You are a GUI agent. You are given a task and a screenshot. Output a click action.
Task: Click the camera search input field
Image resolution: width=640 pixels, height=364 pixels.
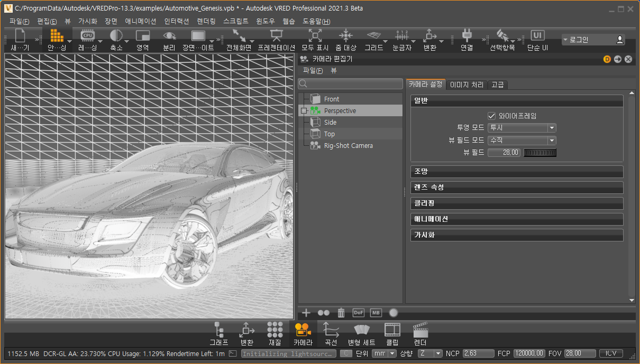[x=354, y=84]
